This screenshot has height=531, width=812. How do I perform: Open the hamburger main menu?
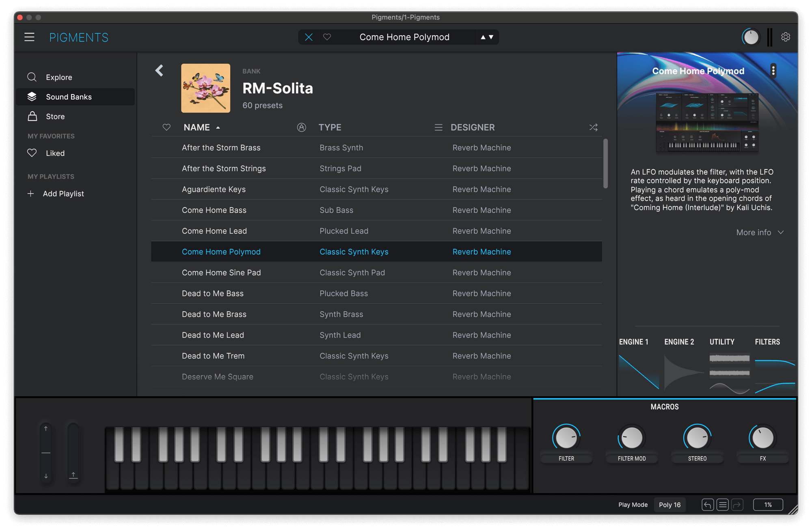pos(29,37)
